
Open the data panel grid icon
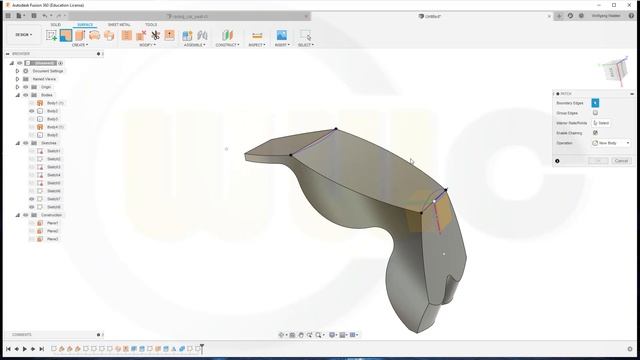coord(8,16)
